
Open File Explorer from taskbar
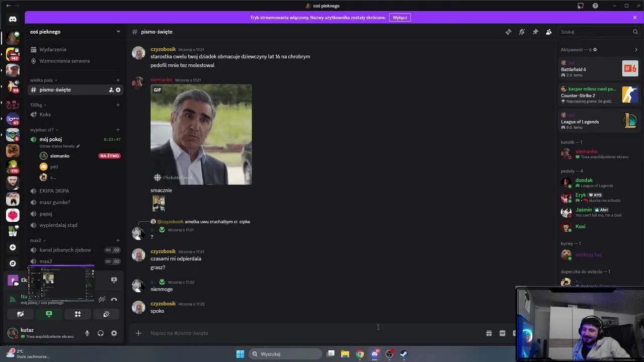coord(345,354)
